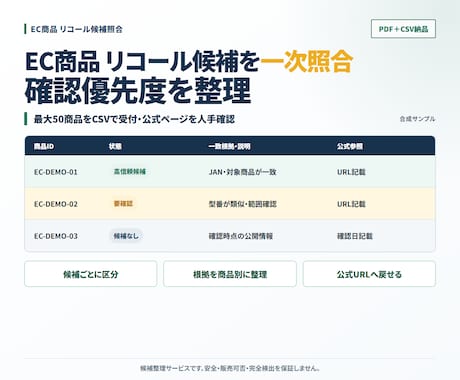Click the 合成サンプル label
Screen dimensions: 460x380
click(417, 119)
